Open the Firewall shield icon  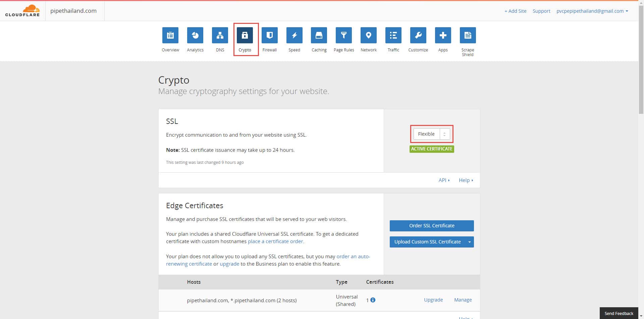point(270,35)
